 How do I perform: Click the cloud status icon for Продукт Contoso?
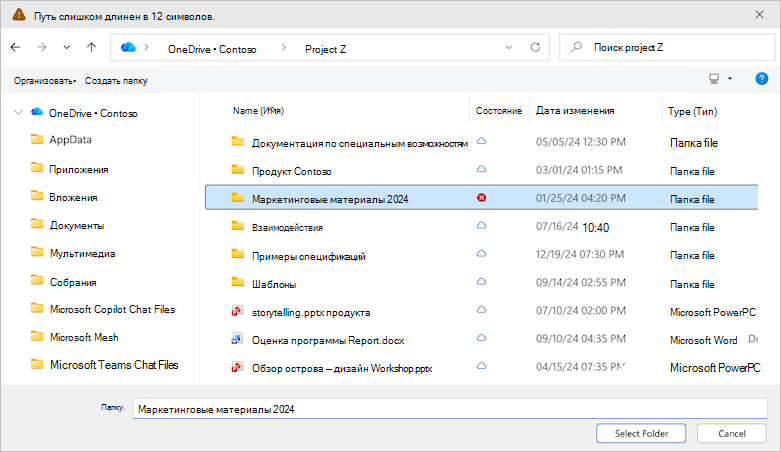tap(482, 169)
